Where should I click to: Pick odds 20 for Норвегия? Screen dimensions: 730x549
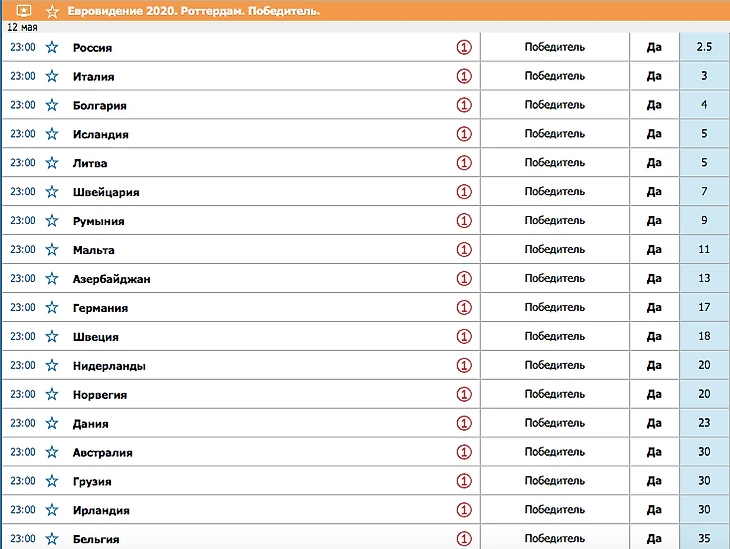pos(704,393)
